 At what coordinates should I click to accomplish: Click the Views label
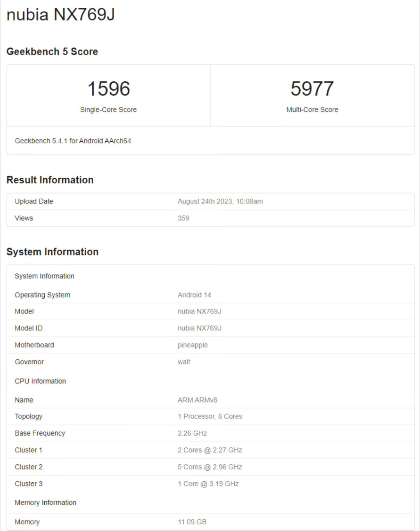click(24, 218)
